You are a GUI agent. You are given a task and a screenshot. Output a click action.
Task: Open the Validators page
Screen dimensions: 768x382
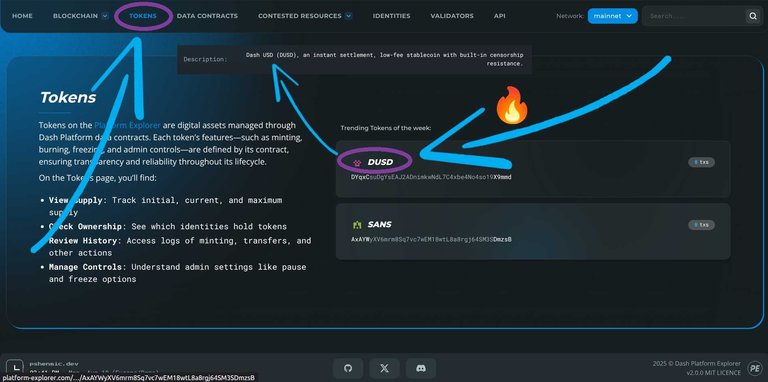click(x=452, y=16)
